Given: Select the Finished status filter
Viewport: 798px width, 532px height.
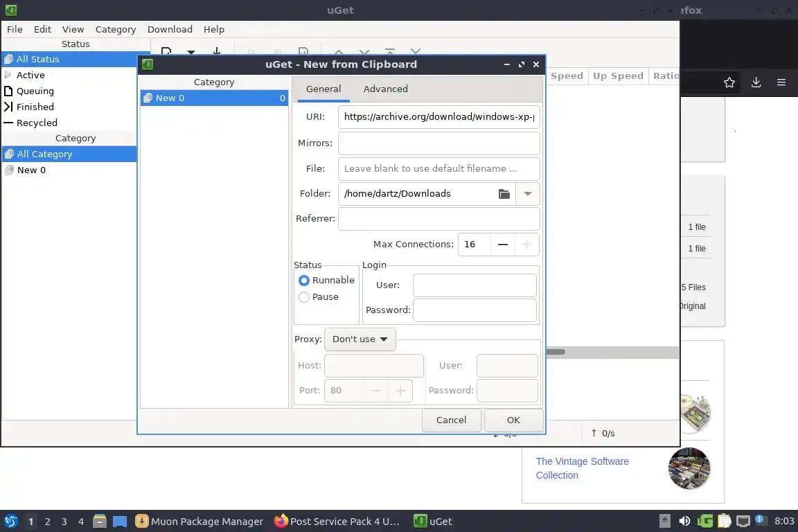Looking at the screenshot, I should pos(69,107).
